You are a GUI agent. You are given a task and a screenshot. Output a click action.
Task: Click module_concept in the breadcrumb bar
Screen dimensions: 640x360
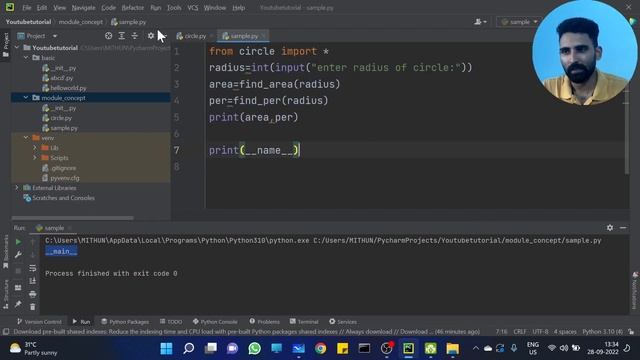point(81,22)
